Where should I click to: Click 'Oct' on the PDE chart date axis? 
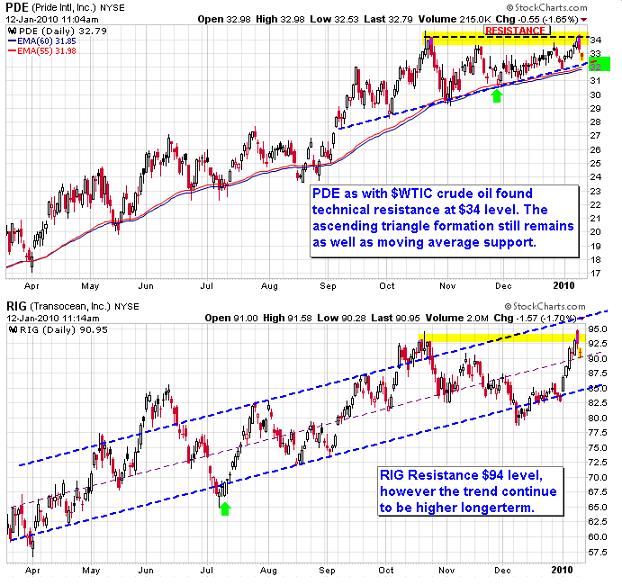pyautogui.click(x=387, y=286)
